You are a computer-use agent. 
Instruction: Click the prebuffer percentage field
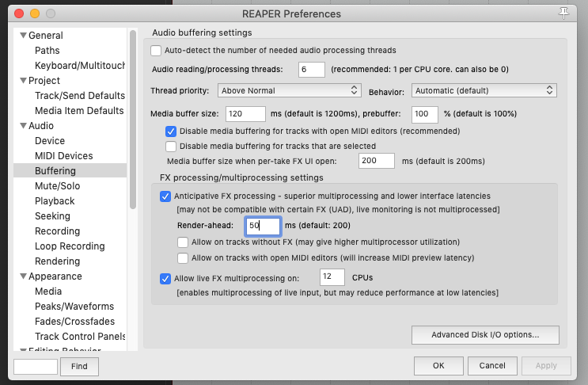click(x=425, y=114)
